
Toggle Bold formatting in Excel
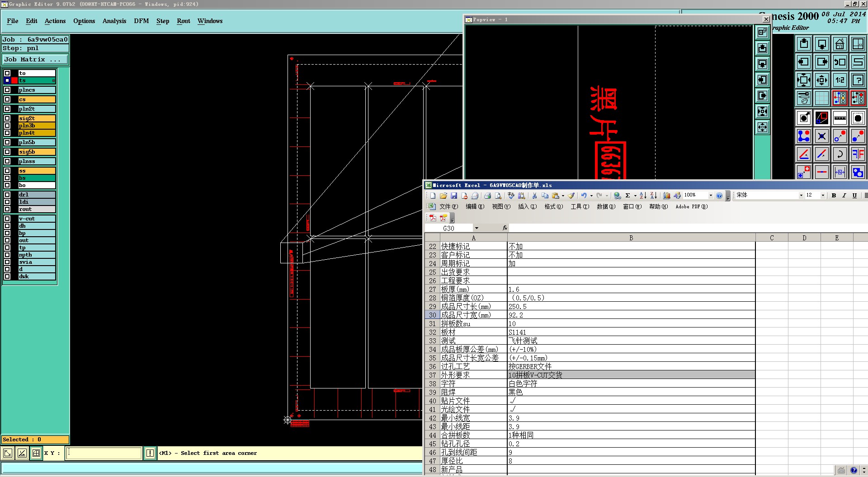tap(834, 196)
